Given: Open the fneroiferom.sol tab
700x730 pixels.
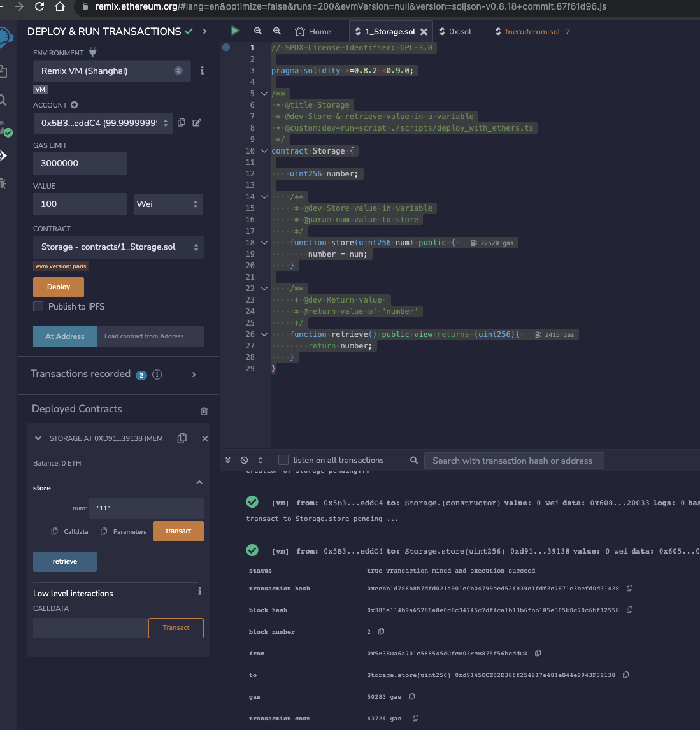Looking at the screenshot, I should (x=532, y=32).
